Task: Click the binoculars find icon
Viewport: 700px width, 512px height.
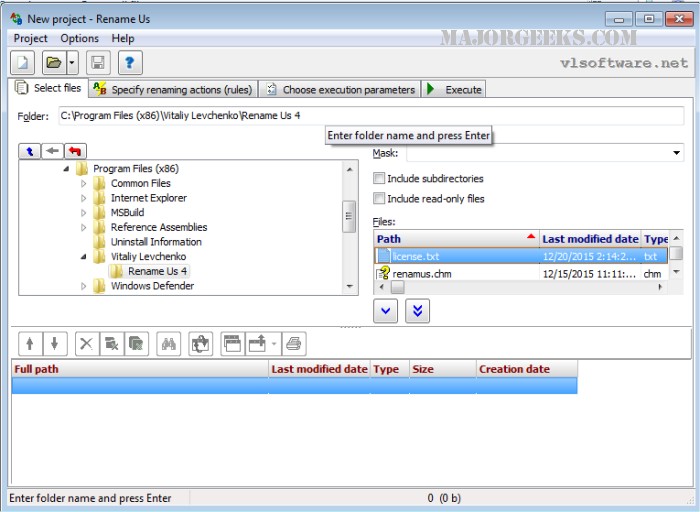Action: point(169,343)
